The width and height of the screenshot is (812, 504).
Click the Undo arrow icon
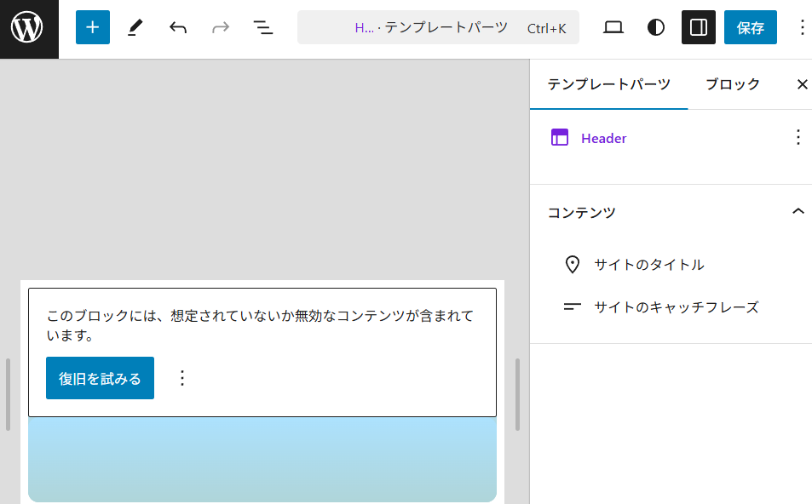point(178,28)
